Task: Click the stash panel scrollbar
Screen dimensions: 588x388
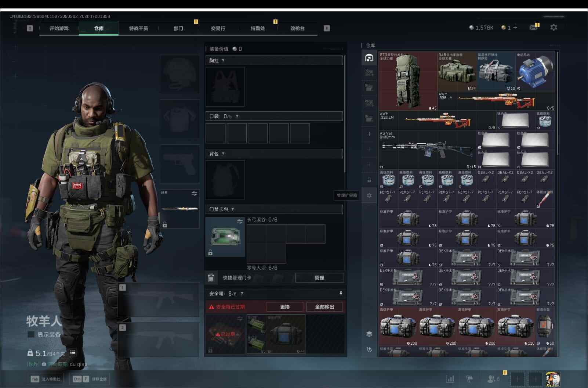Action: 558,103
